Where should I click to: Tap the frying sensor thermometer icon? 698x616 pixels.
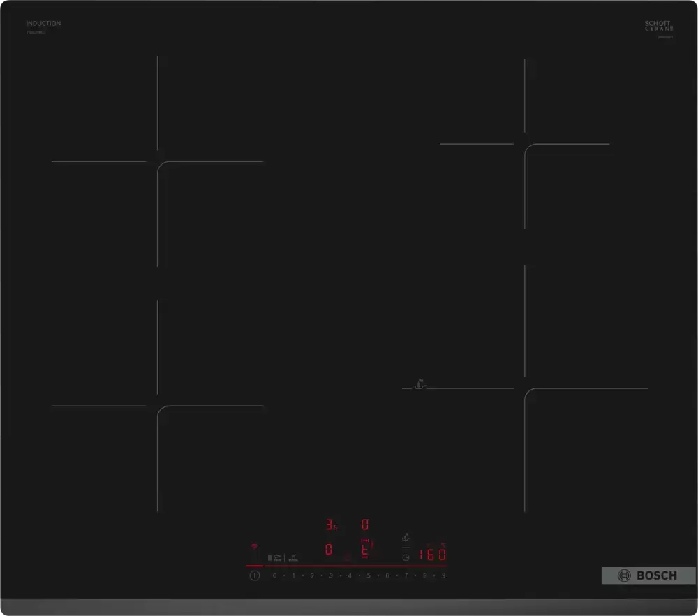point(406,536)
